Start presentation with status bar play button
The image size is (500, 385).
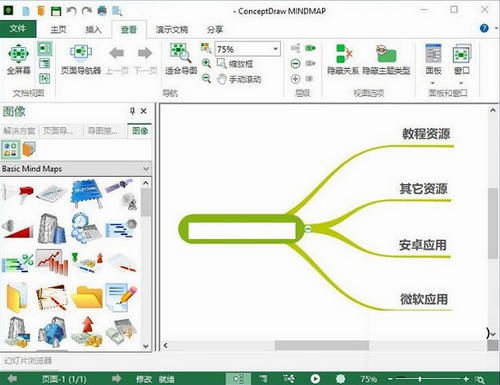(315, 379)
